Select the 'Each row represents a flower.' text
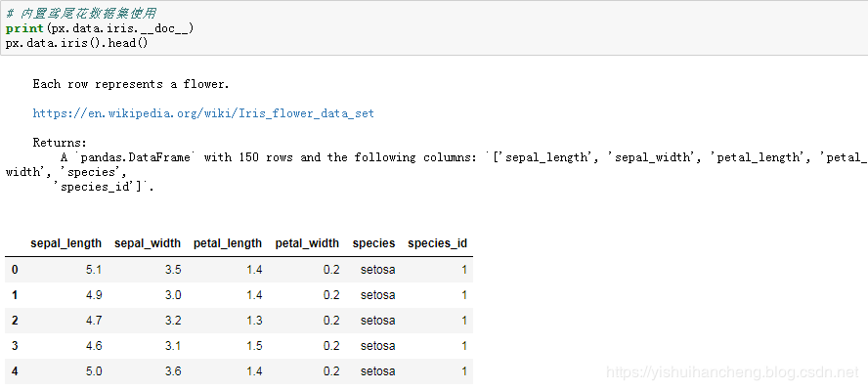 click(x=131, y=84)
